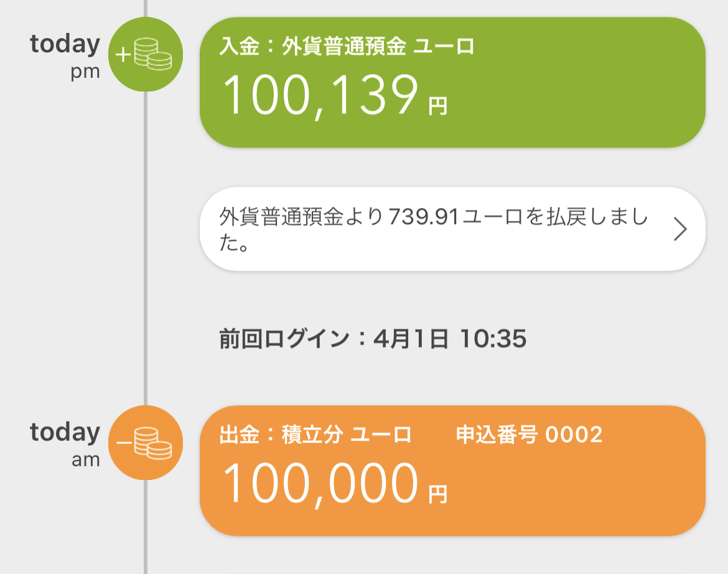Open the 100,139 yen deposit card
Screen dimensions: 728x574
point(453,83)
